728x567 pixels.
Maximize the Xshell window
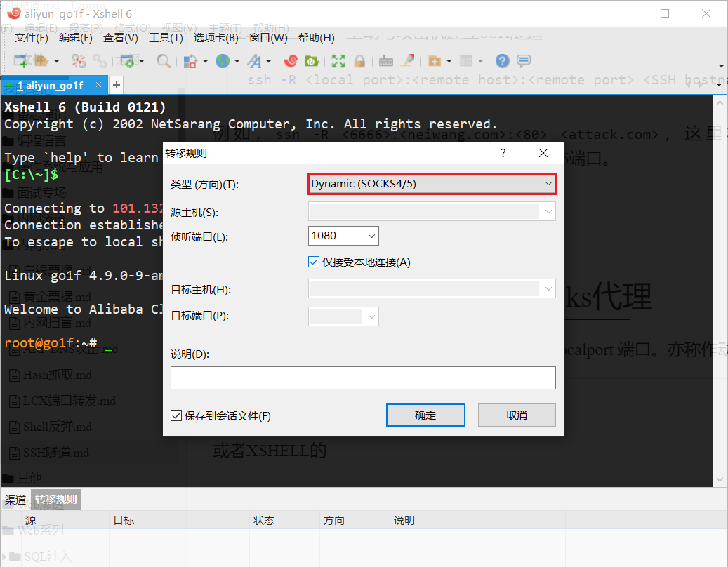click(664, 13)
